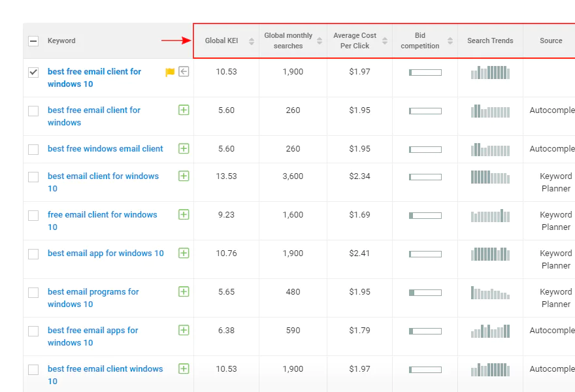
Task: Add 'best email client for windows 10' keyword
Action: [184, 176]
